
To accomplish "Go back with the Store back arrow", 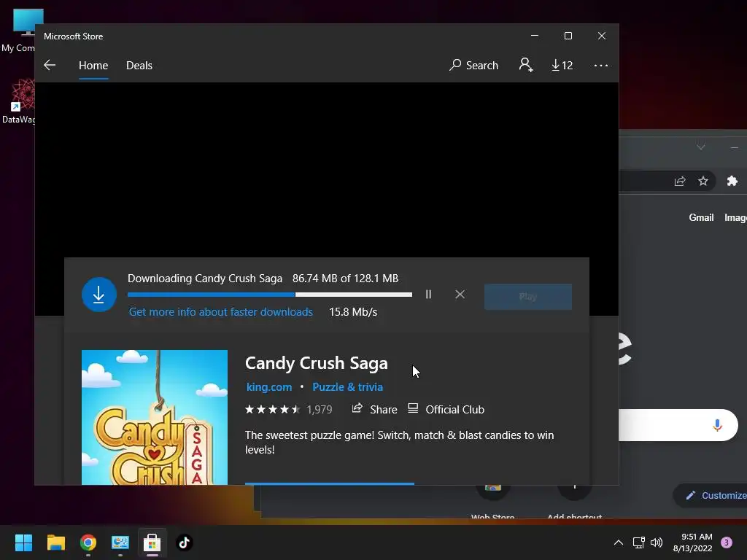I will coord(50,65).
